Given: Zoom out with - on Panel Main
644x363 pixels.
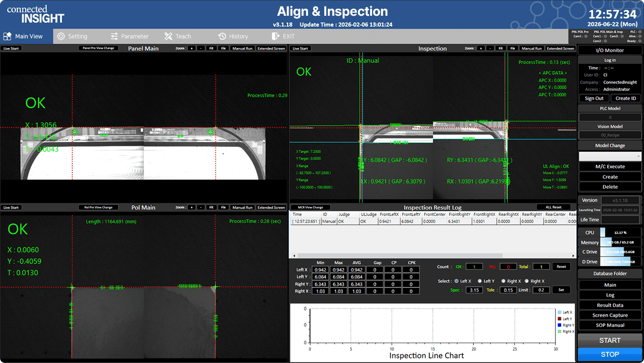Looking at the screenshot, I should click(201, 48).
